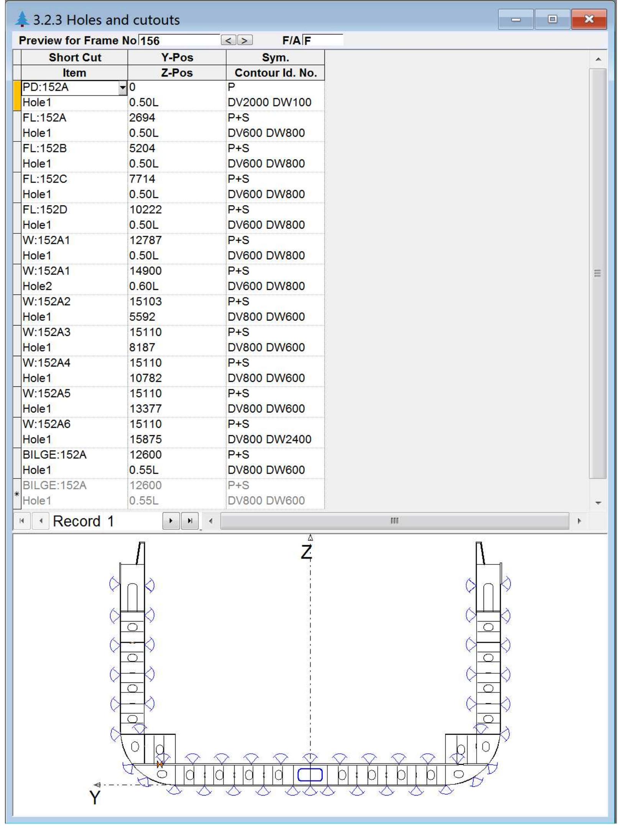Click the F/A field showing F

[x=322, y=40]
